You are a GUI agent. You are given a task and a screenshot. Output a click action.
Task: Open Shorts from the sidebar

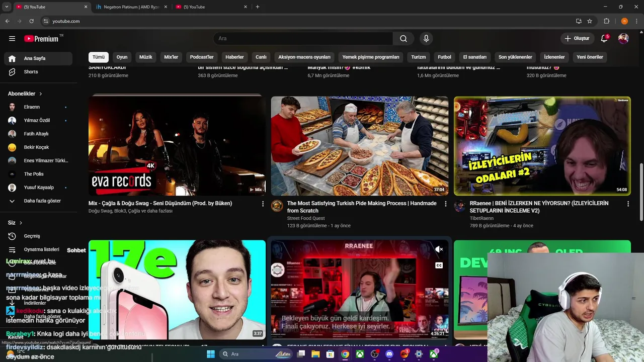(x=38, y=72)
